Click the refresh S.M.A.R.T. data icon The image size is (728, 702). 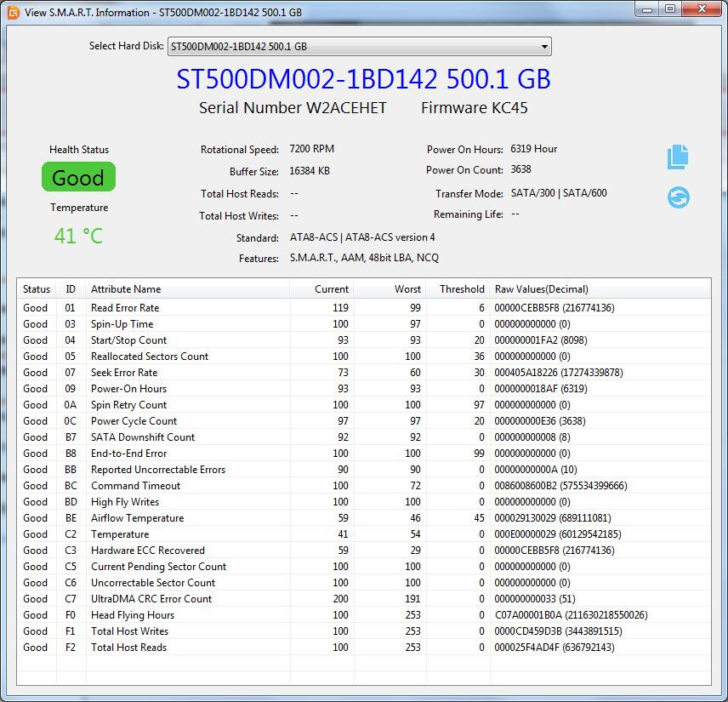pos(679,197)
